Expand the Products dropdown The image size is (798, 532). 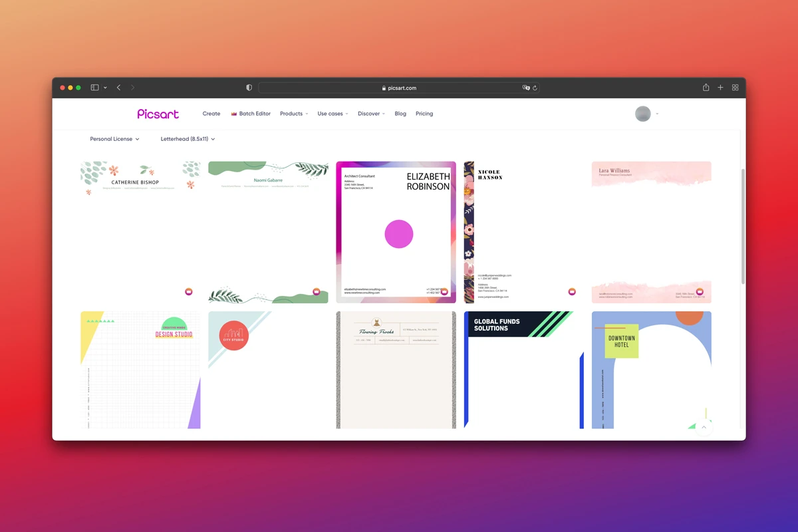pyautogui.click(x=293, y=114)
